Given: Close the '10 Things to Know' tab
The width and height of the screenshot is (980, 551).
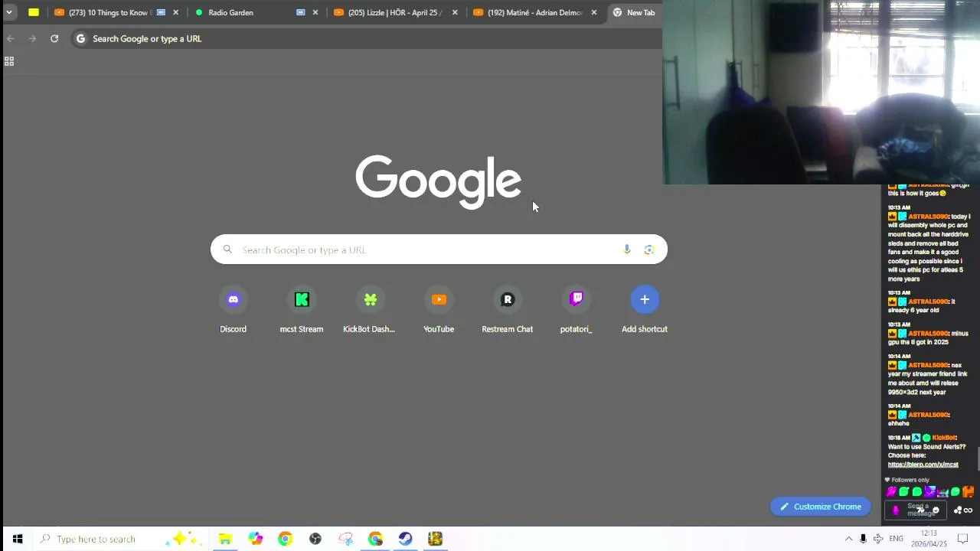Looking at the screenshot, I should click(175, 12).
